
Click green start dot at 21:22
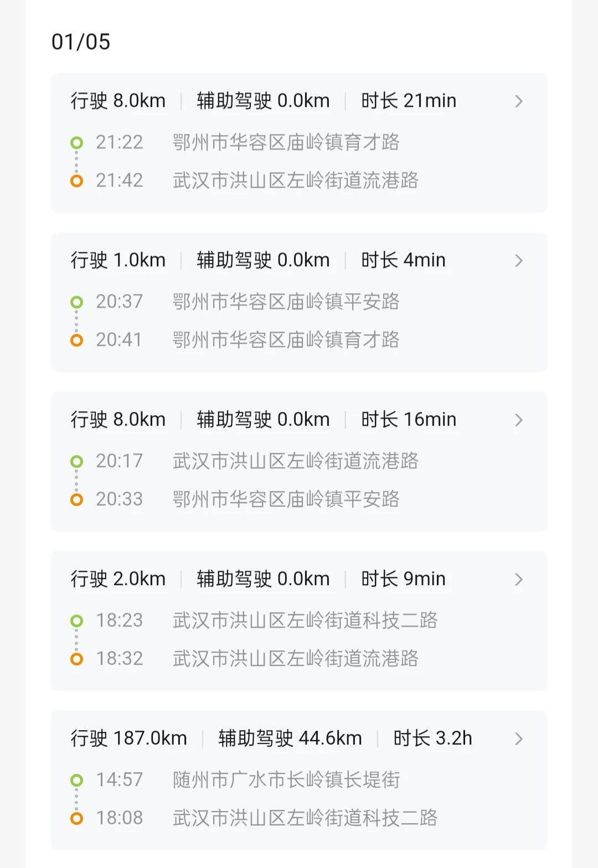click(x=77, y=143)
